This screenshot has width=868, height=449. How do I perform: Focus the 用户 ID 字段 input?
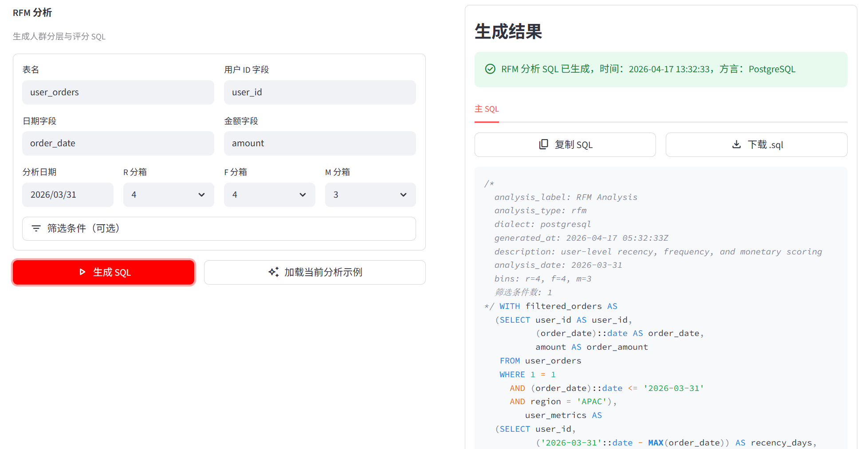(320, 92)
